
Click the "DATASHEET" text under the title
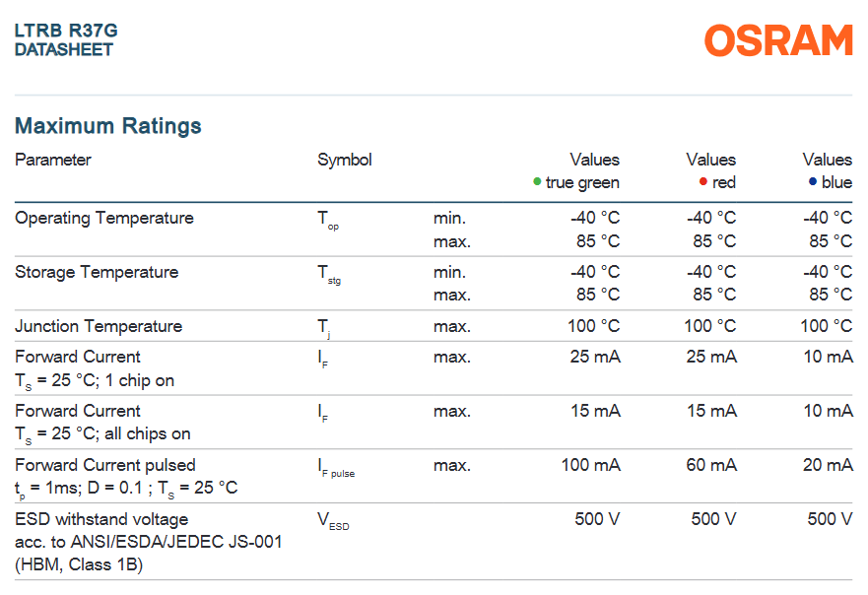tap(64, 49)
